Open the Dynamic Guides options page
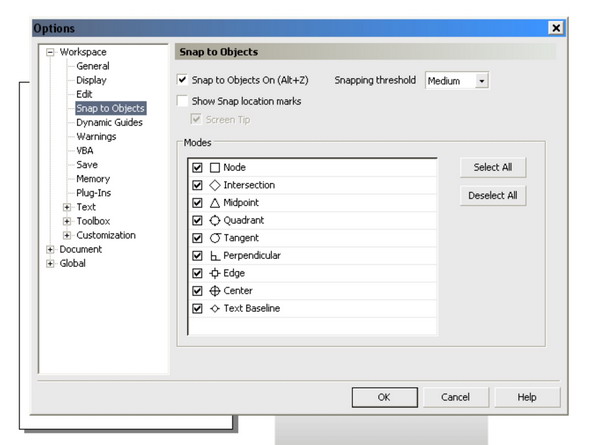The image size is (600, 445). click(x=109, y=122)
